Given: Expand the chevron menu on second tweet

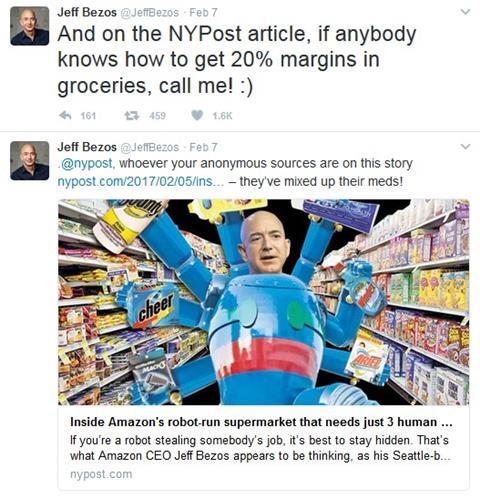Looking at the screenshot, I should tap(465, 146).
